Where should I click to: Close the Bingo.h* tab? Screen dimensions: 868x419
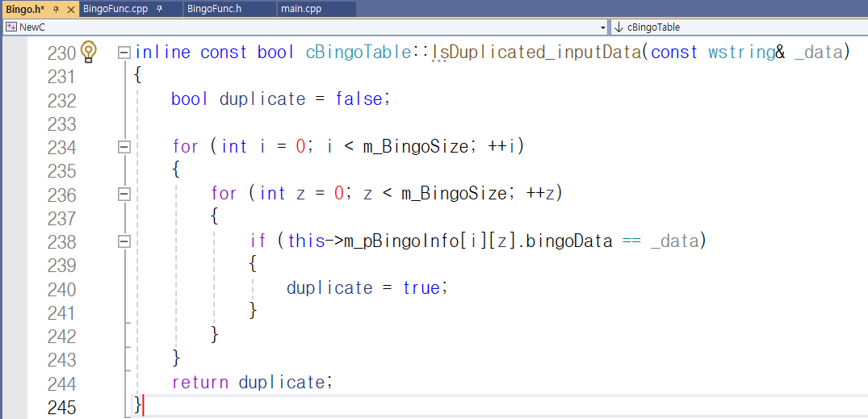tap(69, 10)
